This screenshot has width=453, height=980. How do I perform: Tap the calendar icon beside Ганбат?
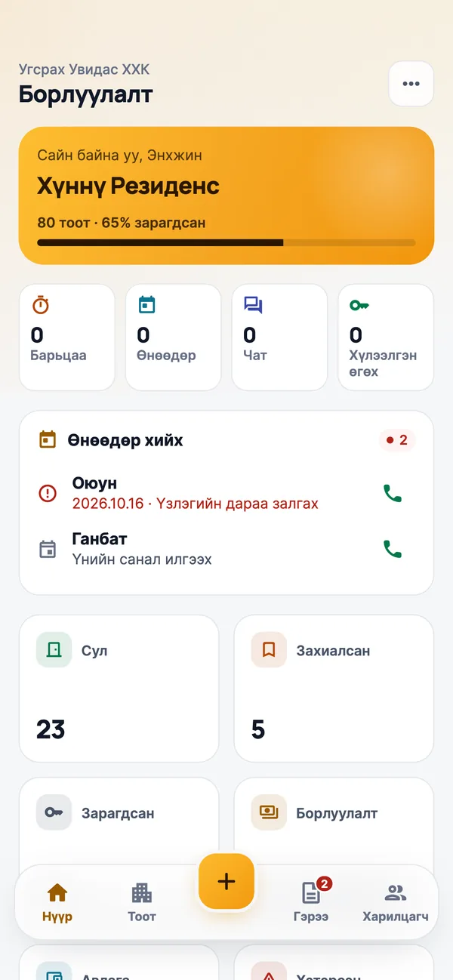click(48, 549)
